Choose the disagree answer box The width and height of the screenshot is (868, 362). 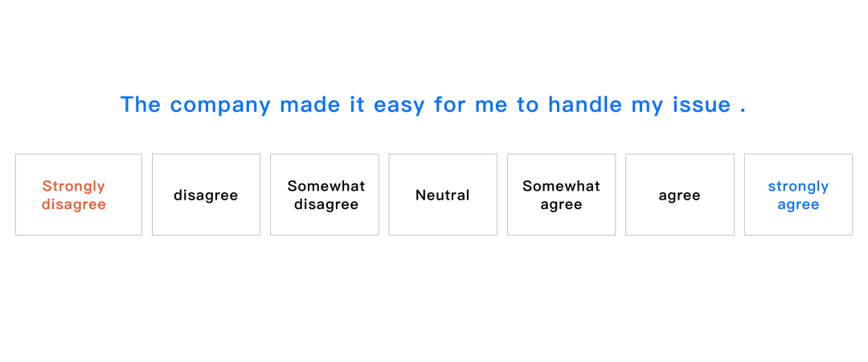coord(206,195)
